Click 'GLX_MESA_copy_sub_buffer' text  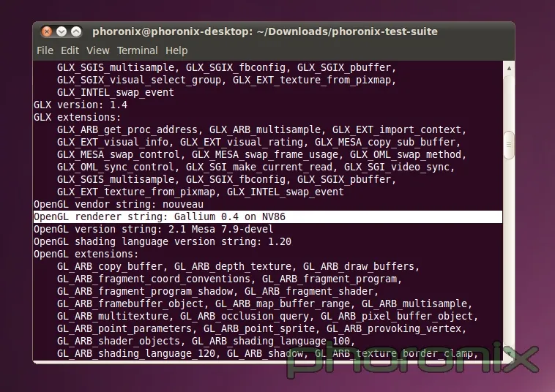(384, 142)
